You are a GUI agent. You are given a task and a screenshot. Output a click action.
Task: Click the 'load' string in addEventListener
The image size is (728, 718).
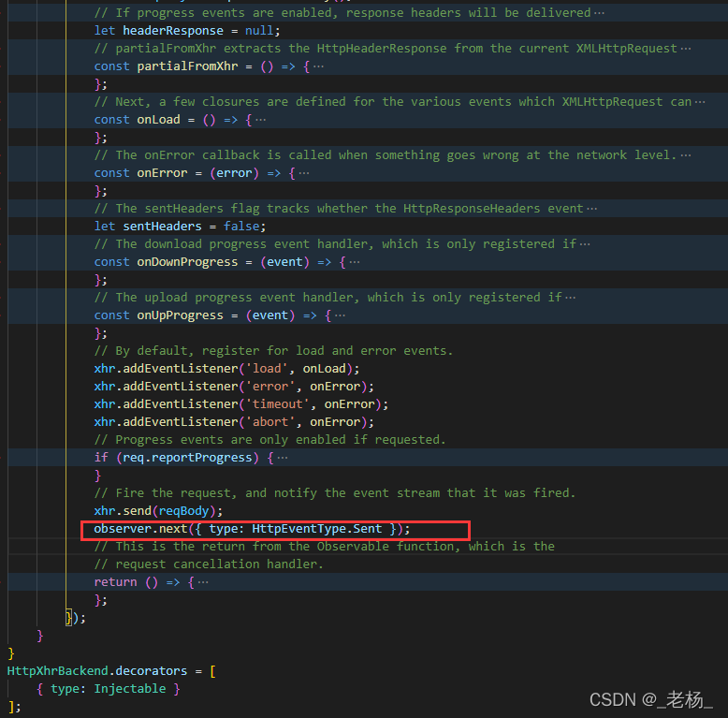tap(267, 369)
